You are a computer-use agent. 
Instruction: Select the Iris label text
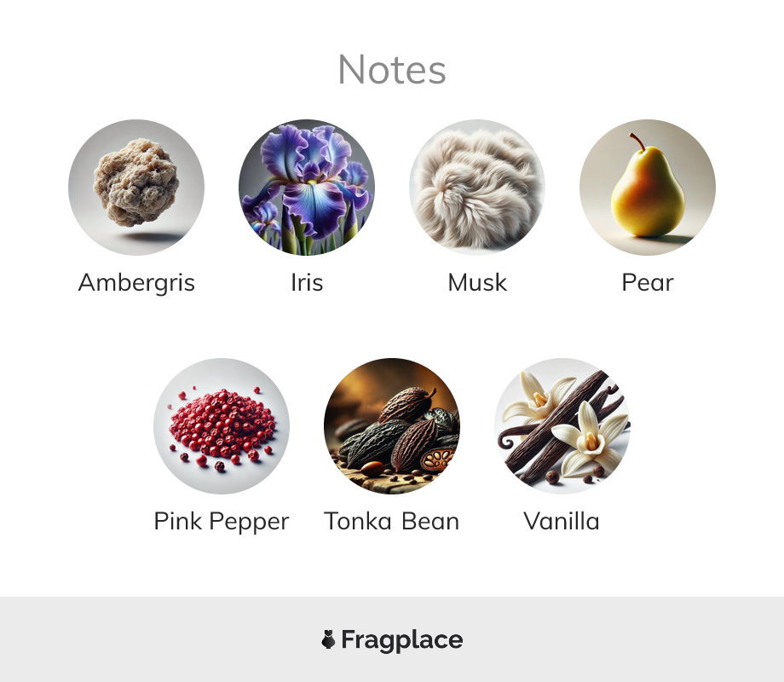coord(307,282)
